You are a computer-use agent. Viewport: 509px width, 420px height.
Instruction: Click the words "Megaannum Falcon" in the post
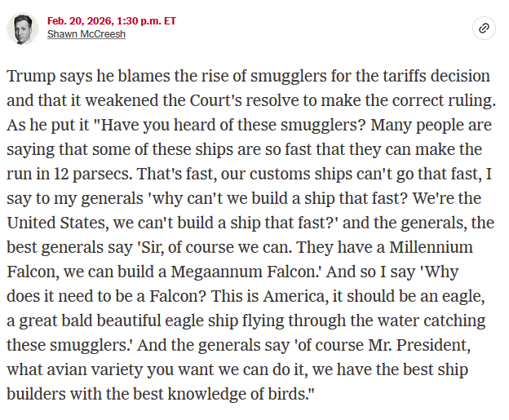(x=233, y=272)
